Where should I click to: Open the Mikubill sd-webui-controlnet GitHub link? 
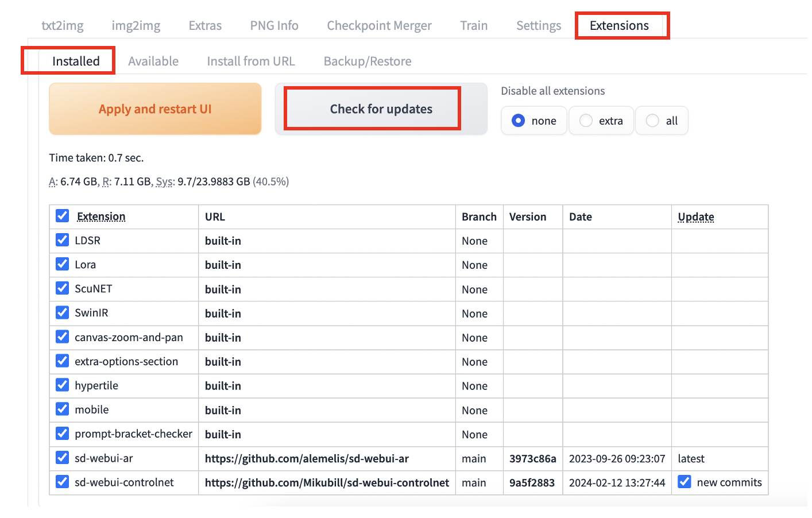pyautogui.click(x=327, y=483)
